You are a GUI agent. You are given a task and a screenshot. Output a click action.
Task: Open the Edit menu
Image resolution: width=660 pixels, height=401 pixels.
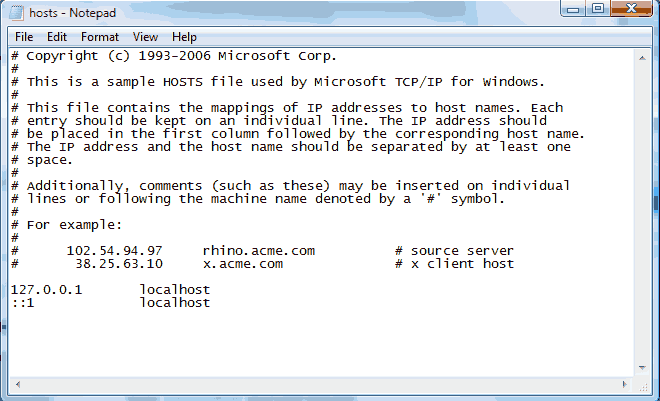(x=57, y=37)
